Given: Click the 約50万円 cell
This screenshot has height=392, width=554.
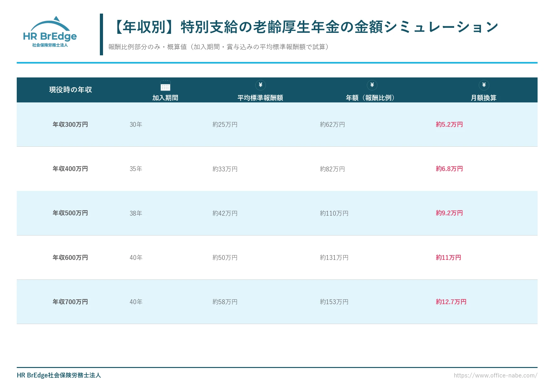Looking at the screenshot, I should pyautogui.click(x=225, y=258).
